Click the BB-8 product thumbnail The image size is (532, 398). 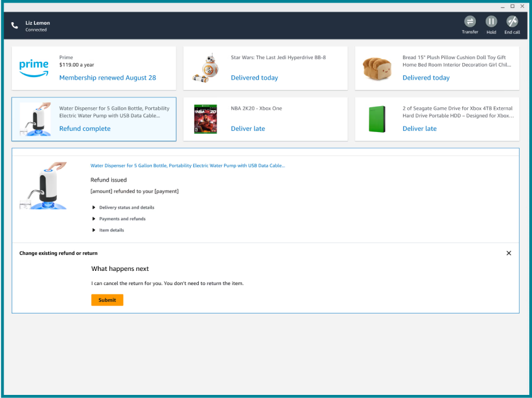(206, 68)
